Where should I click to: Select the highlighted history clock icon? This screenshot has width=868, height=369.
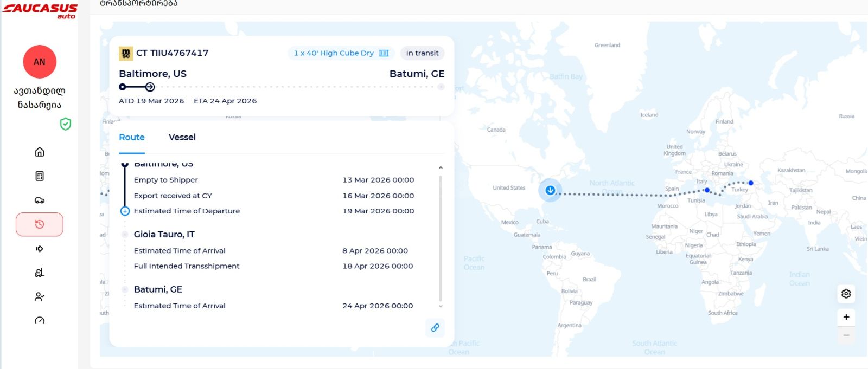click(x=40, y=224)
